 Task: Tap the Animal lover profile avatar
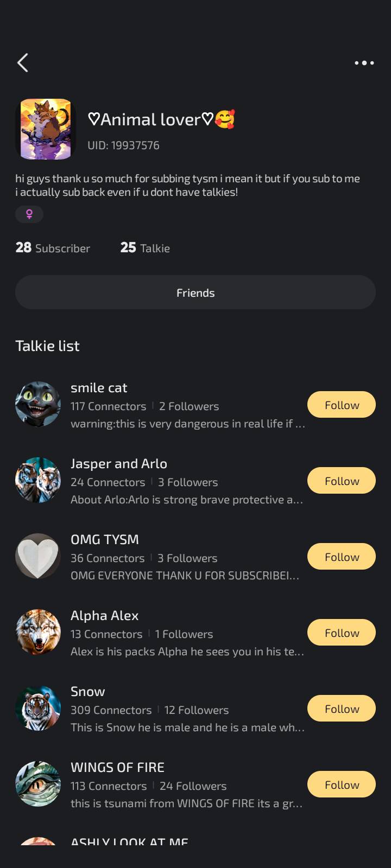coord(46,129)
